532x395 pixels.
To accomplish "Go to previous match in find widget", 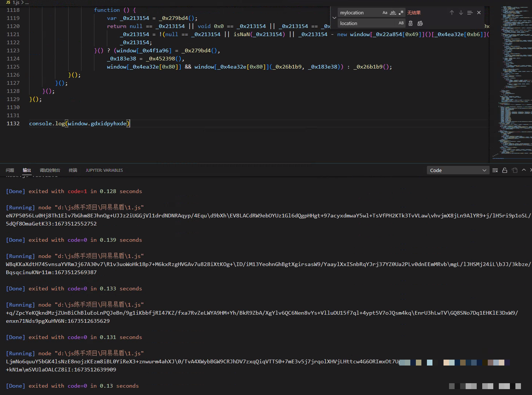I will point(452,13).
